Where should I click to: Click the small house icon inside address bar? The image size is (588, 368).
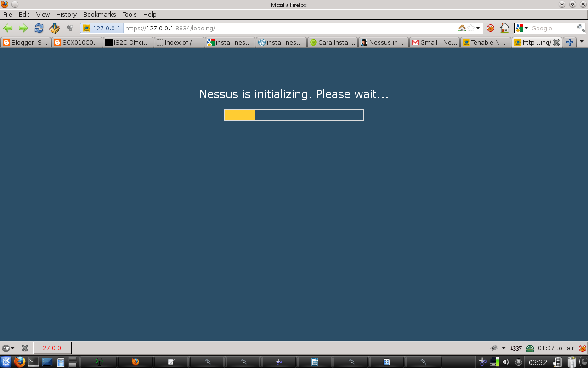[x=462, y=28]
